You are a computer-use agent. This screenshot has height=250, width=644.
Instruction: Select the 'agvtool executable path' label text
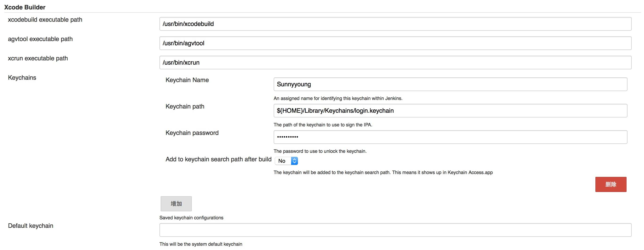[x=40, y=39]
